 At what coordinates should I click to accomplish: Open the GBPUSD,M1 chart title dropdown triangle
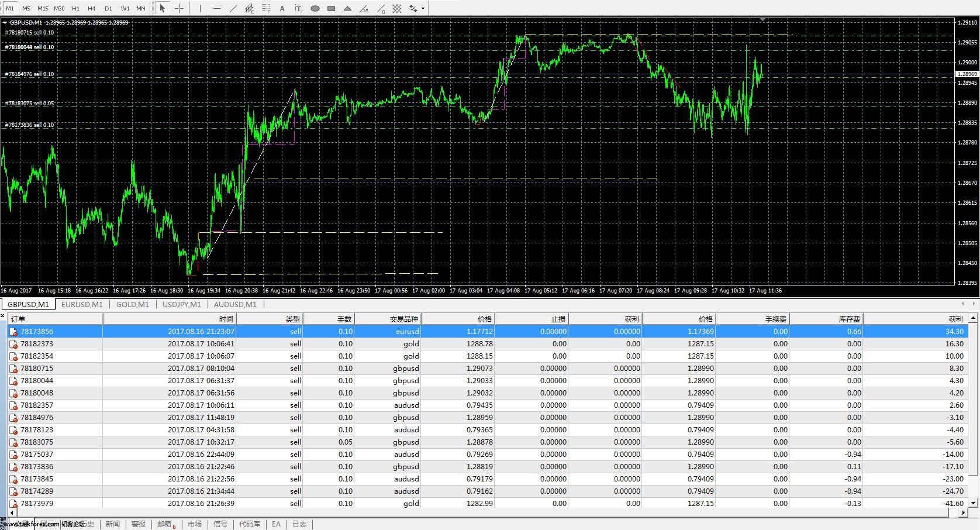5,22
